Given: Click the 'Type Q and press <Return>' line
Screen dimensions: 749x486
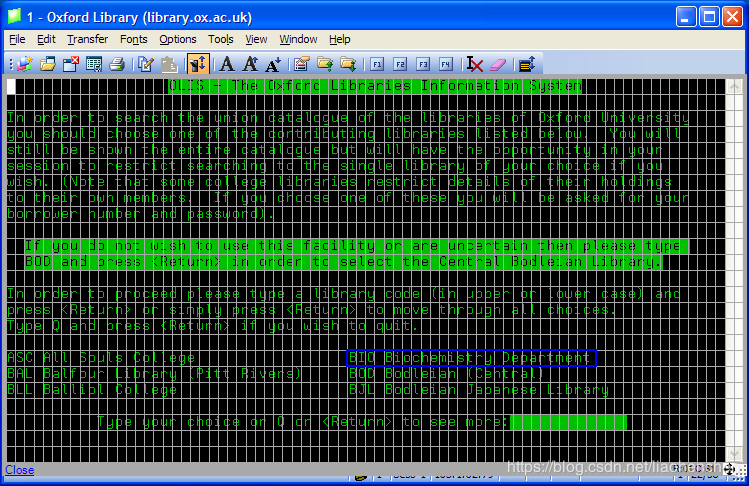Looking at the screenshot, I should (x=213, y=326).
